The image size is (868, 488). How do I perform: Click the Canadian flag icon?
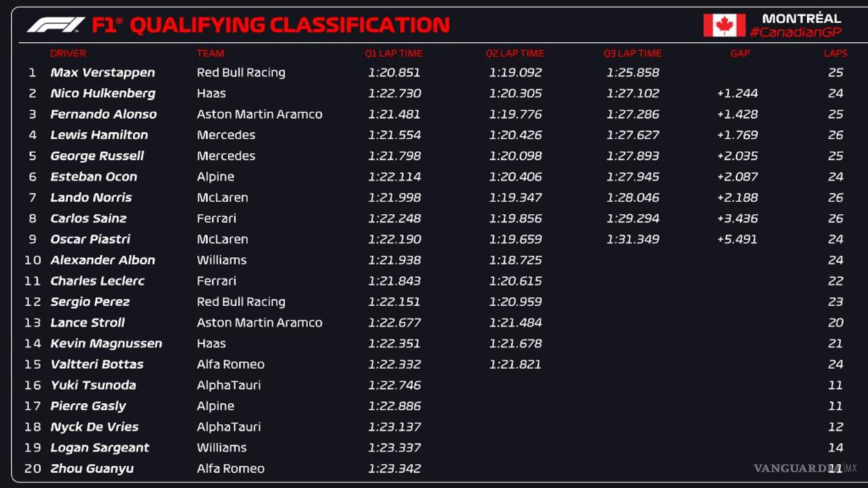(724, 25)
